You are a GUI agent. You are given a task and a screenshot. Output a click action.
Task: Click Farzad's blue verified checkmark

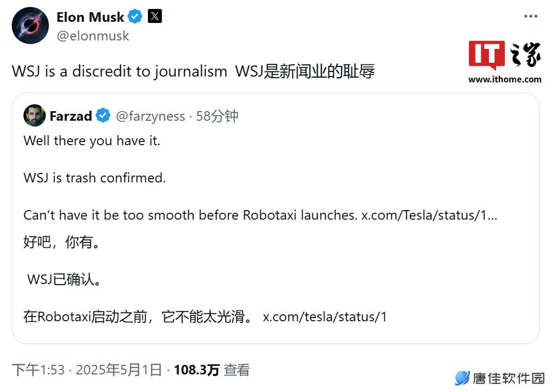(x=103, y=115)
